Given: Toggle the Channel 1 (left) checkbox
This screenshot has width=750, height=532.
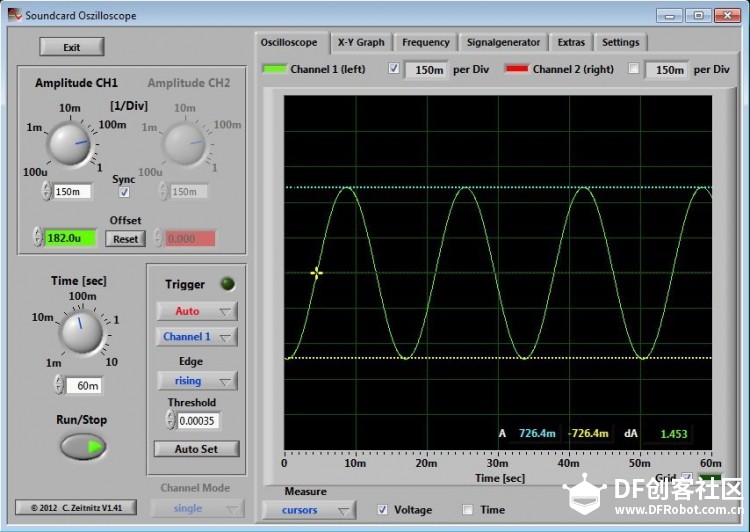Looking at the screenshot, I should (x=394, y=68).
